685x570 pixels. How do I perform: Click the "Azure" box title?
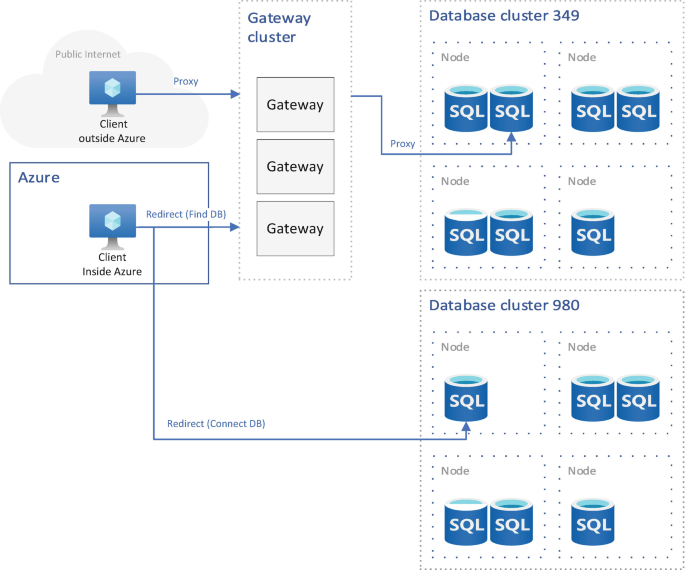click(39, 177)
